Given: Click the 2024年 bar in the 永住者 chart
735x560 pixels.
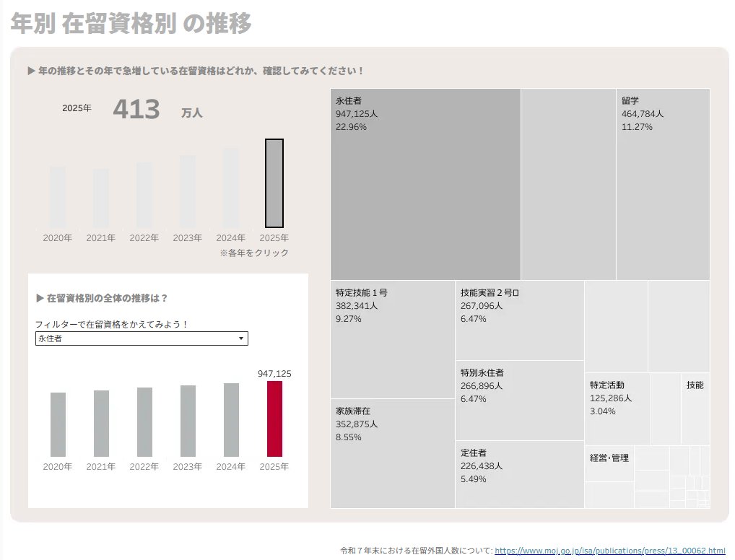Looking at the screenshot, I should 231,420.
